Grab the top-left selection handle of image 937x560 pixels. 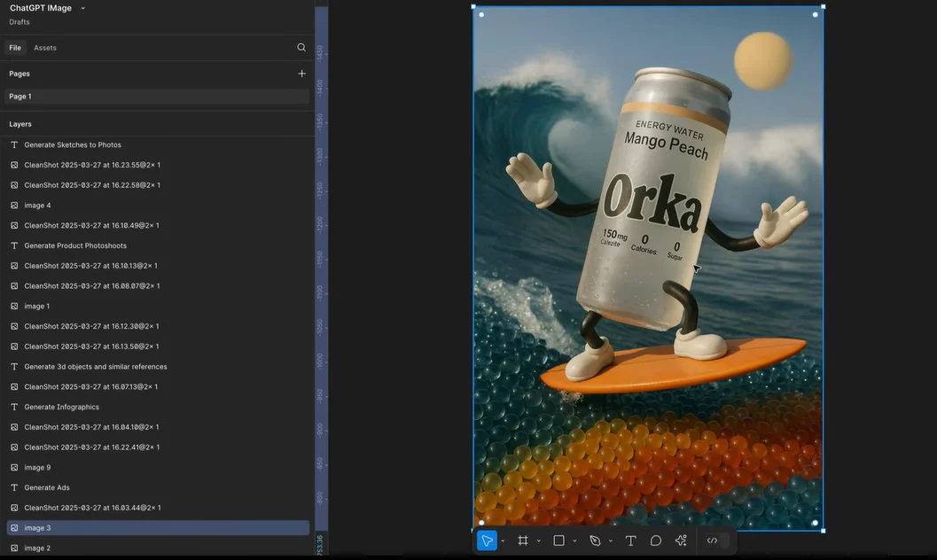click(474, 7)
